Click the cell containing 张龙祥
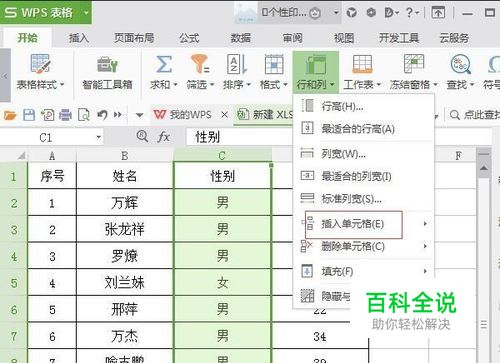The height and width of the screenshot is (363, 500). point(125,230)
